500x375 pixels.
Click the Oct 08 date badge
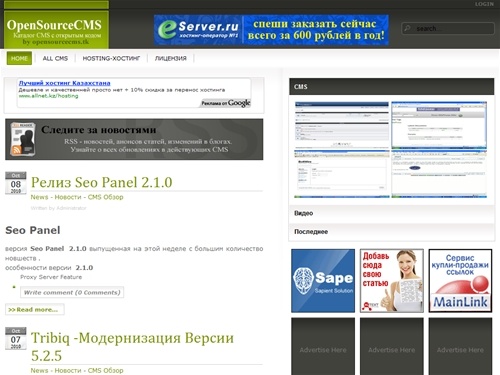[16, 183]
